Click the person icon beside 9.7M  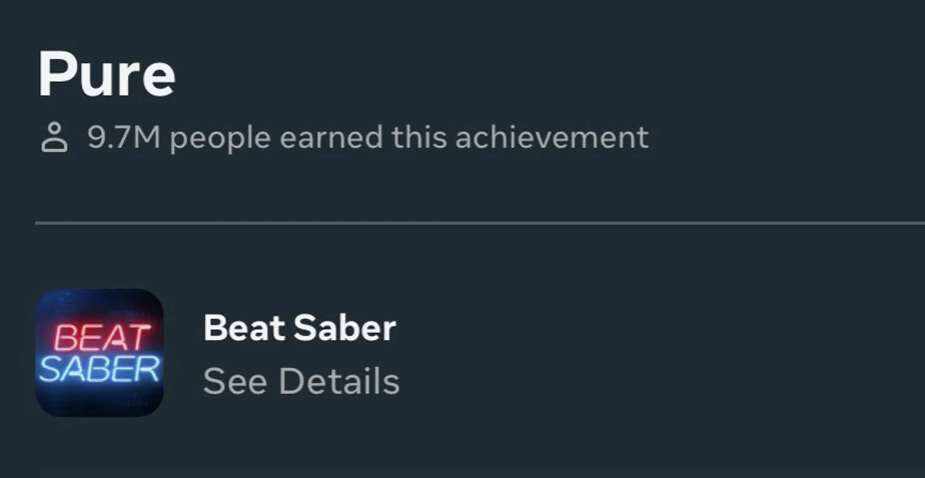(53, 137)
